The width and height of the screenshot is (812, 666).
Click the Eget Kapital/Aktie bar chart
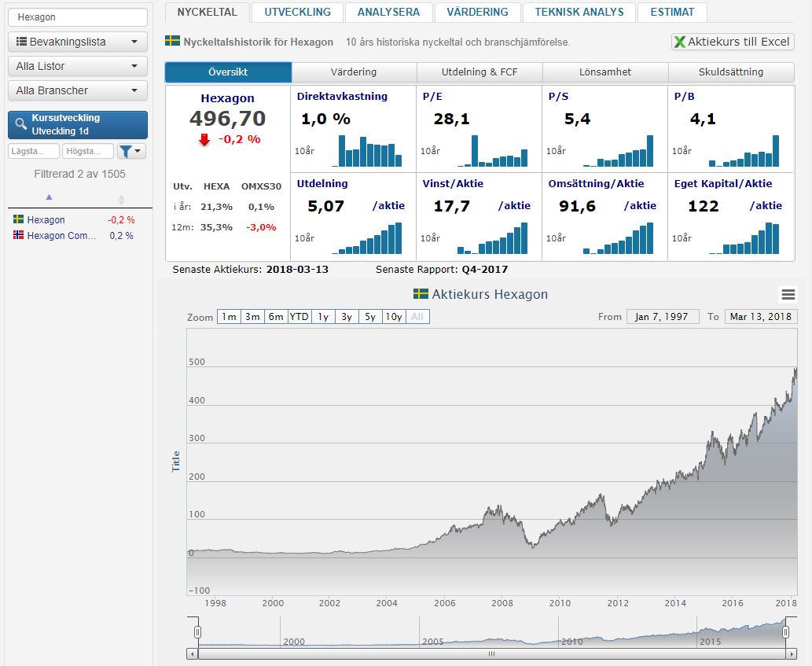point(744,238)
